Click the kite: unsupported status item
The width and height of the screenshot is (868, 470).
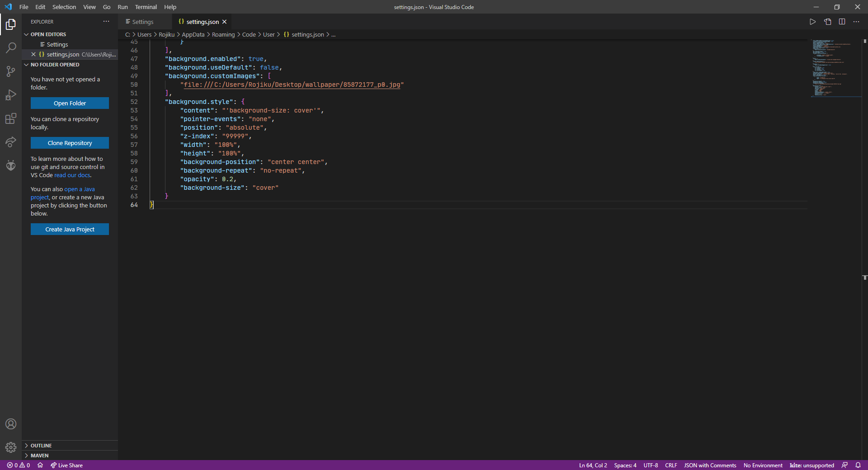[x=812, y=465]
